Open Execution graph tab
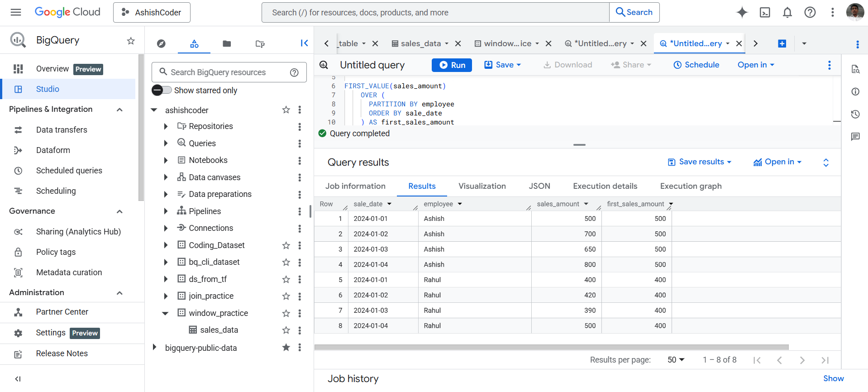This screenshot has height=392, width=868. click(x=691, y=186)
